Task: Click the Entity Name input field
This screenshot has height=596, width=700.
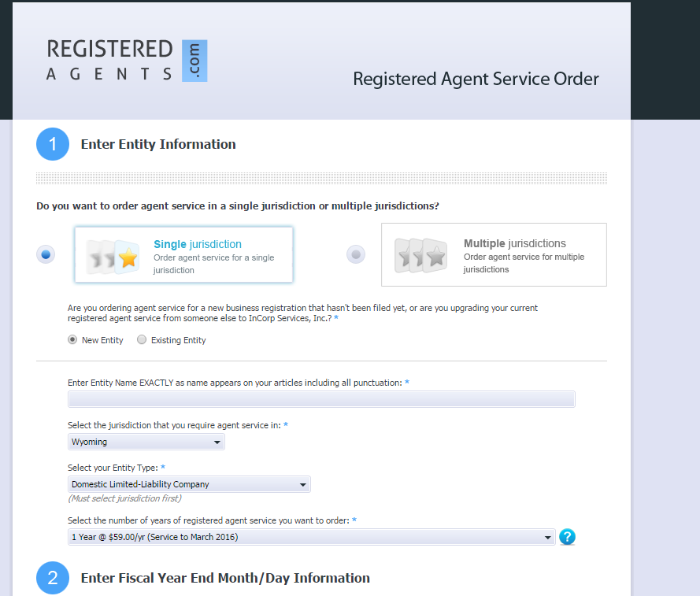Action: tap(321, 399)
